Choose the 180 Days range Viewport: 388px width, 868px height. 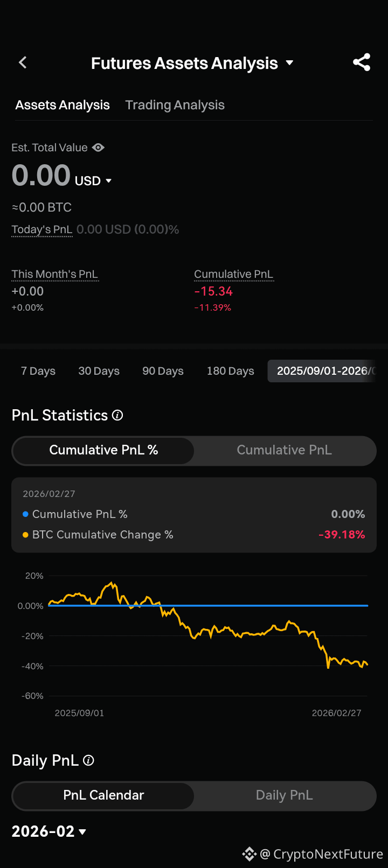(x=231, y=371)
